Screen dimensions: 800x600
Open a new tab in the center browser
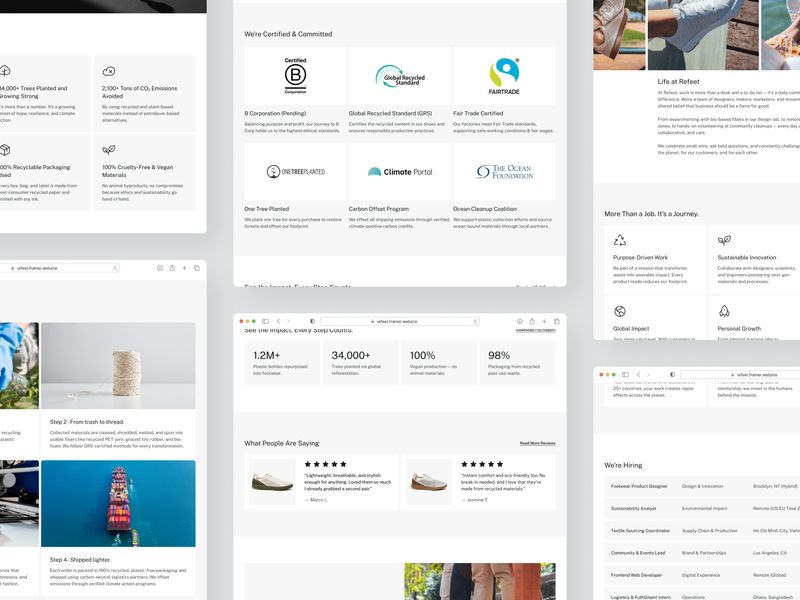544,321
